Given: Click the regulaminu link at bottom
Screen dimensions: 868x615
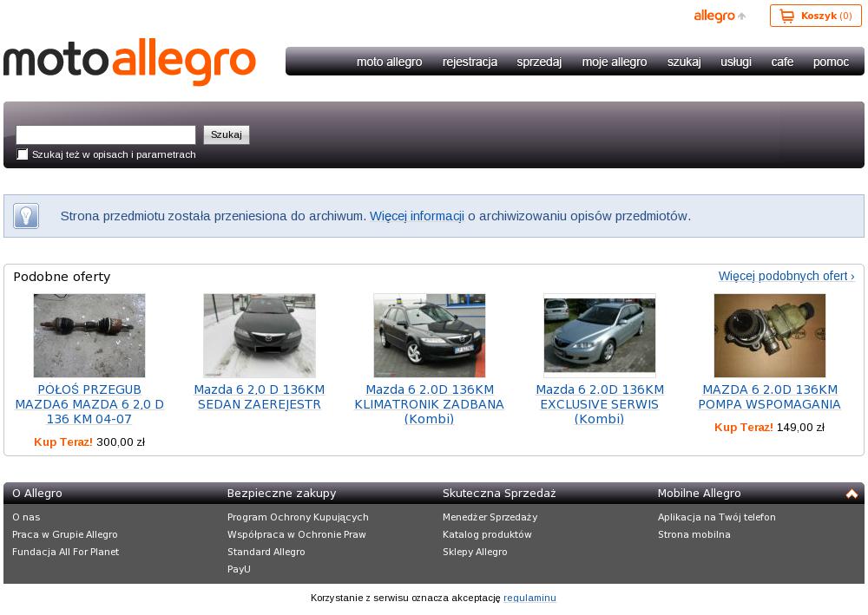Looking at the screenshot, I should pos(529,598).
